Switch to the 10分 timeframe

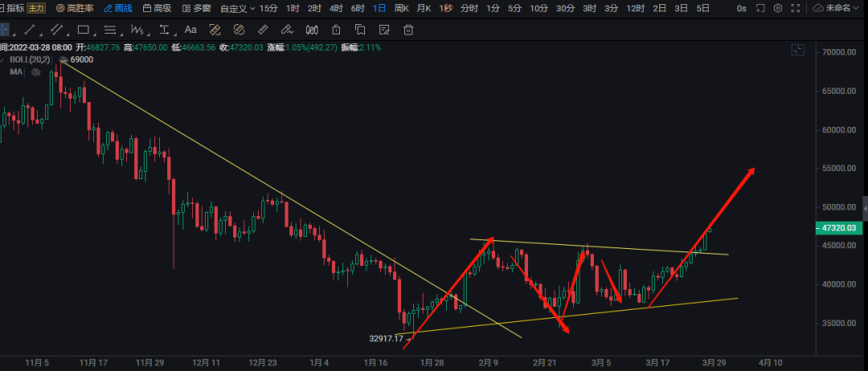coord(538,8)
